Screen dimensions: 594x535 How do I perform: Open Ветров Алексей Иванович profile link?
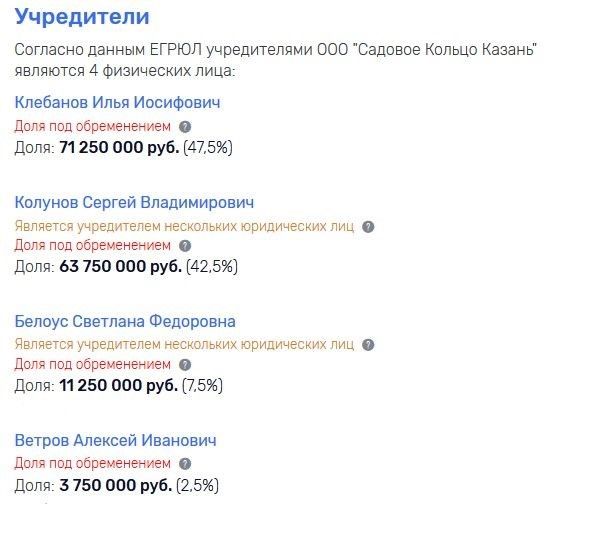pos(116,441)
